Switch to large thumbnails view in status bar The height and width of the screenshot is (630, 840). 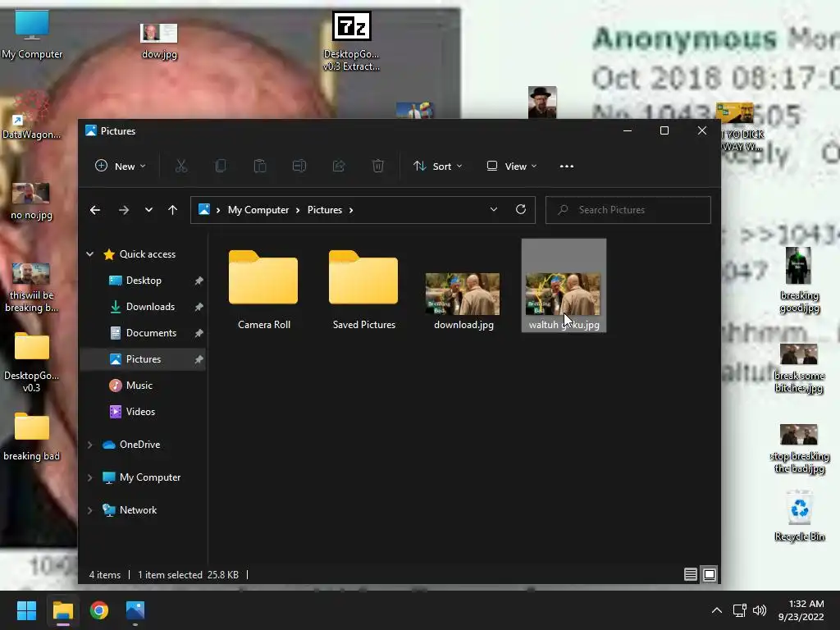coord(710,574)
